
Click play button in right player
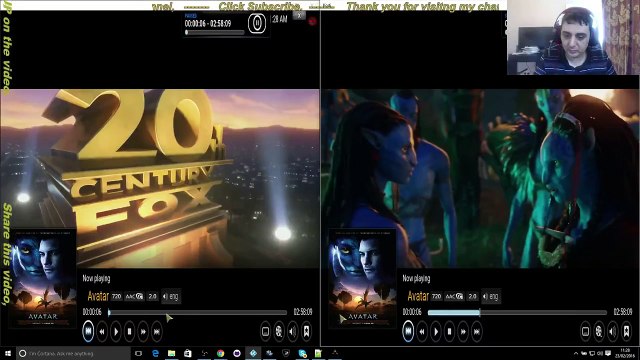coord(436,332)
